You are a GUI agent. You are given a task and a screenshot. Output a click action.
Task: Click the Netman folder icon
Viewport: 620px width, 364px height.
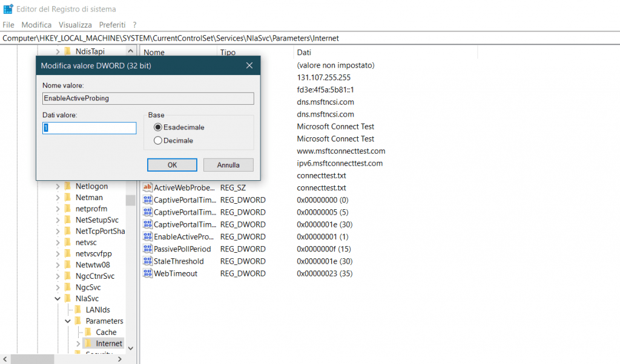(68, 197)
